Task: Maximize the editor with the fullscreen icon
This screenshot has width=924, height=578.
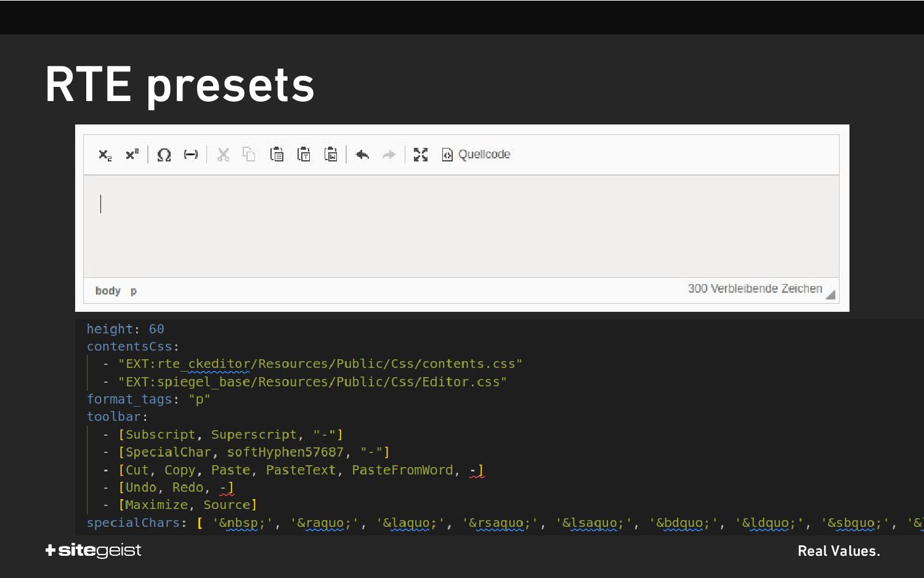Action: 421,155
